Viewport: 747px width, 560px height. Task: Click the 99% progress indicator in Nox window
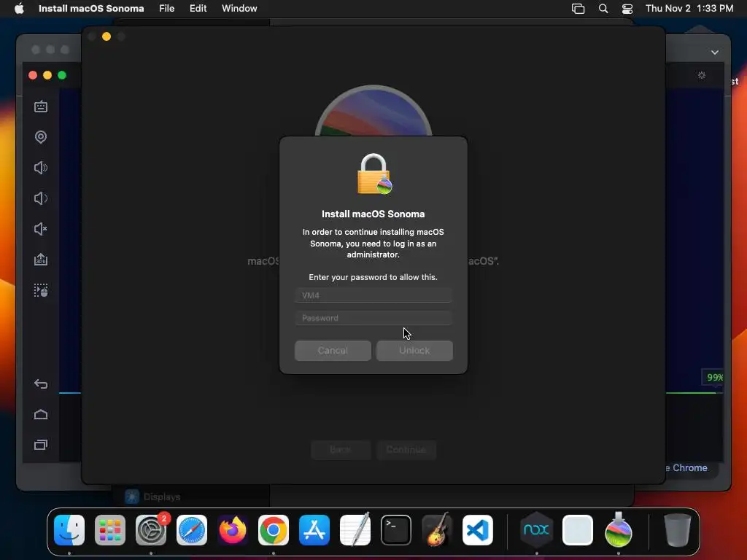click(x=714, y=378)
